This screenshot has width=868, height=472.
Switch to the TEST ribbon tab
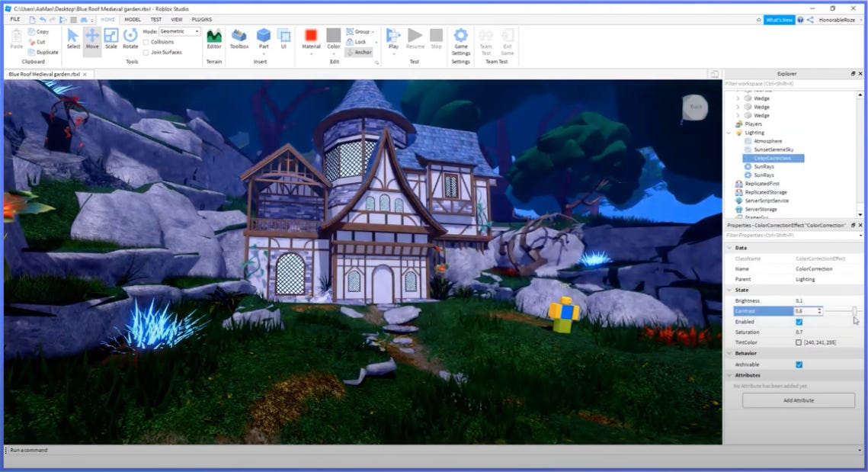pos(156,19)
